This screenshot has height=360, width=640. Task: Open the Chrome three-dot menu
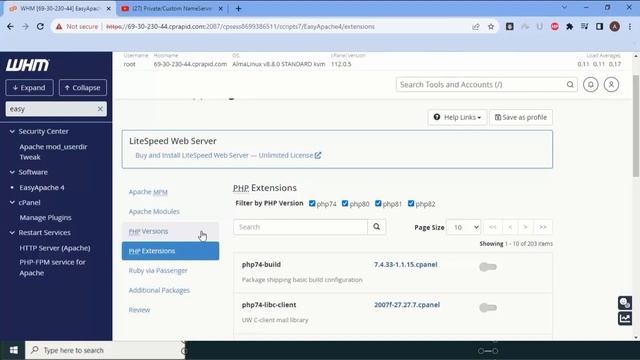tap(630, 27)
